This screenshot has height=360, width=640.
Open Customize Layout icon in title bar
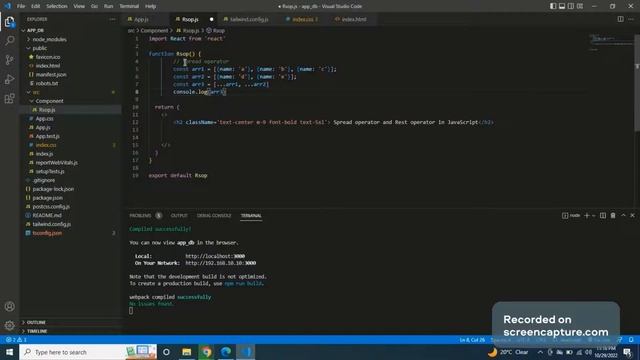point(580,6)
